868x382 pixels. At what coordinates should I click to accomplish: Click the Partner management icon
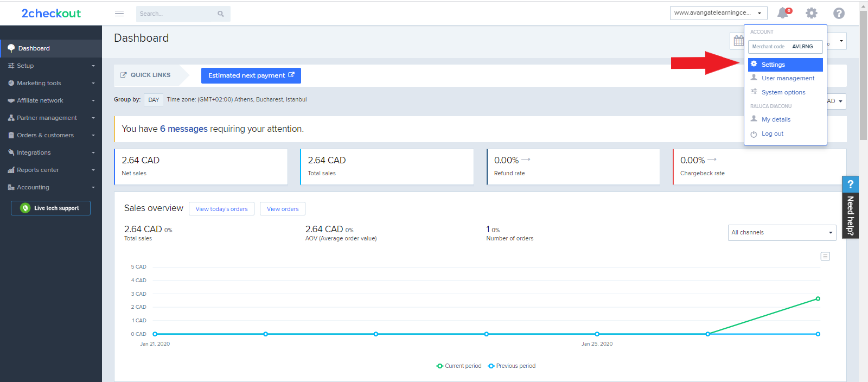coord(11,118)
